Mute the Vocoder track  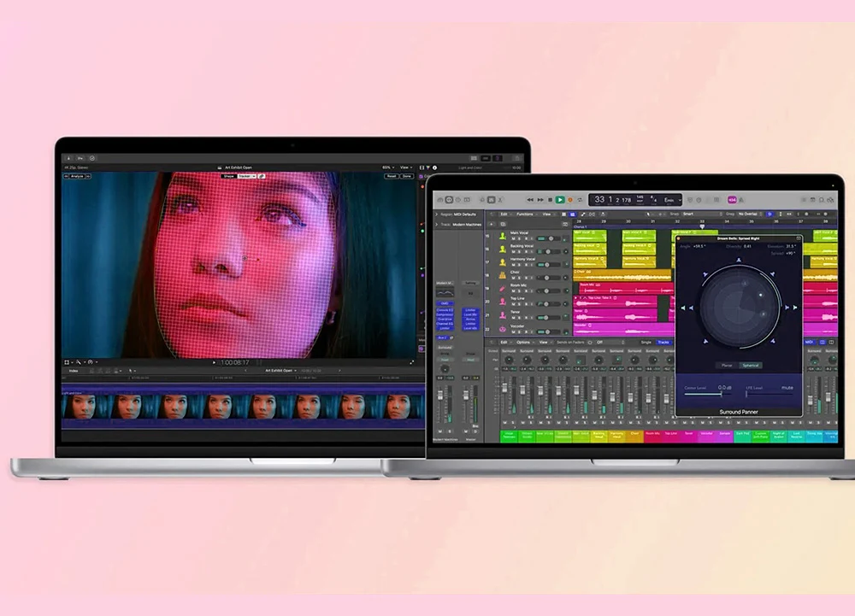pos(513,332)
